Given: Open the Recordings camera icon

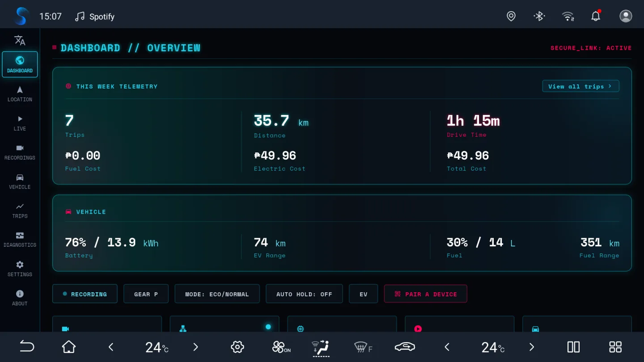Looking at the screenshot, I should (20, 148).
